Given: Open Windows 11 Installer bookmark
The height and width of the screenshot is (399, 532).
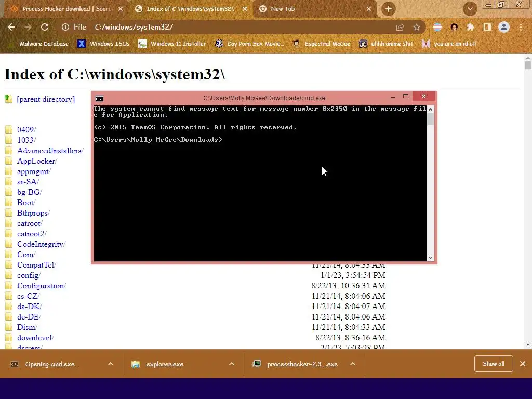Looking at the screenshot, I should [172, 44].
